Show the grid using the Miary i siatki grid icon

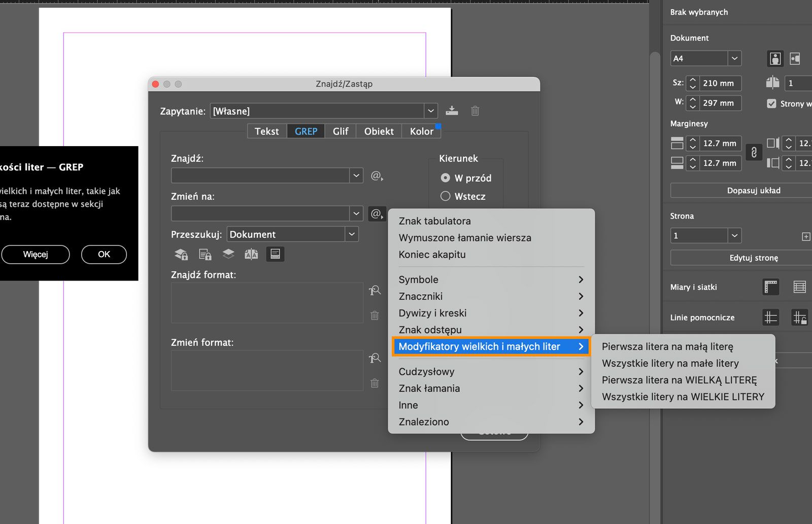click(x=799, y=287)
